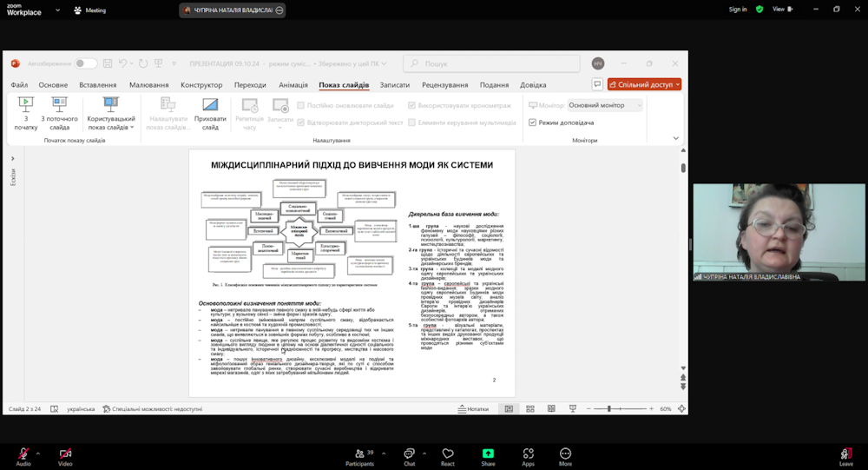Switch to Reading view icon
The width and height of the screenshot is (868, 470).
tap(551, 409)
